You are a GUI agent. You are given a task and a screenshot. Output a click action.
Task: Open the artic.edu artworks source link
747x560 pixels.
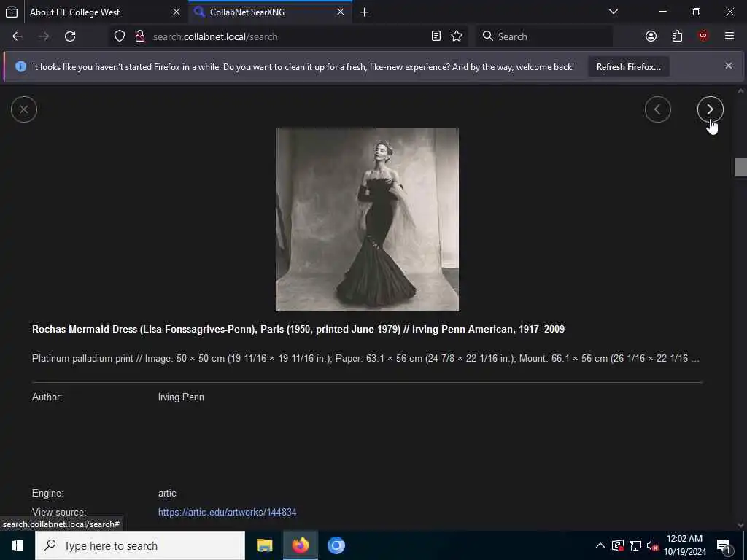point(228,512)
